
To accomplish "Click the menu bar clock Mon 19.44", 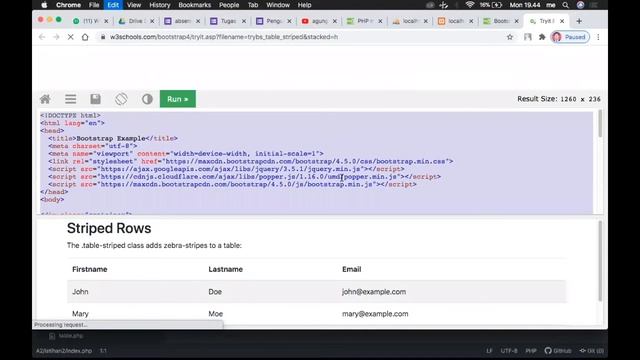I will point(525,5).
